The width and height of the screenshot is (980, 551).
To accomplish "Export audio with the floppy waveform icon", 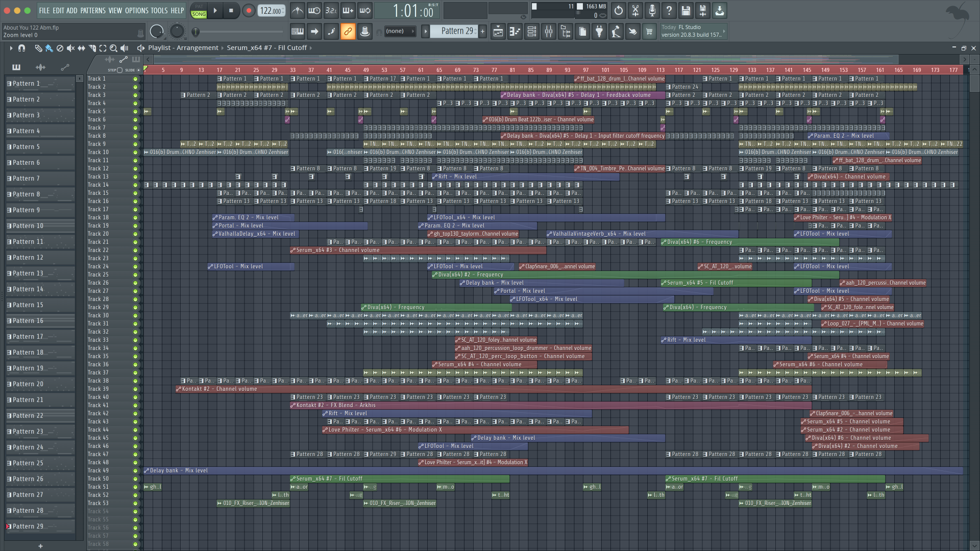I will coord(703,10).
